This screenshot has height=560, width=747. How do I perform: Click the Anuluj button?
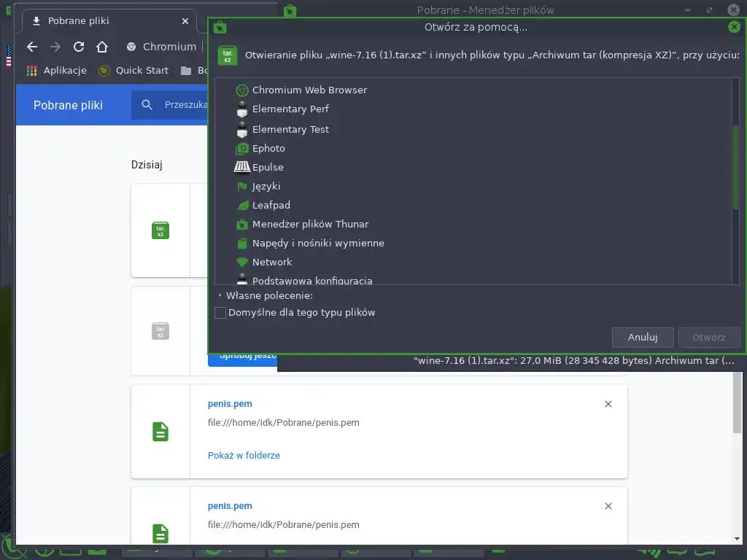click(643, 338)
